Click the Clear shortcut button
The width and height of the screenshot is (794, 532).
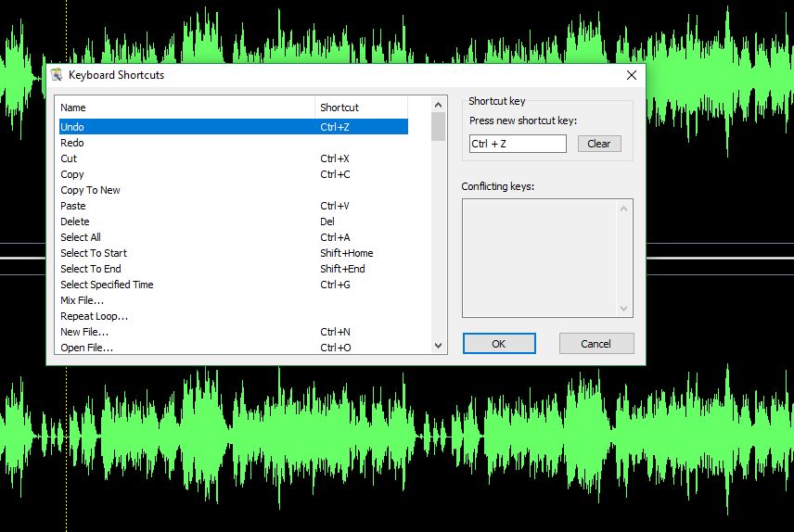pyautogui.click(x=598, y=144)
